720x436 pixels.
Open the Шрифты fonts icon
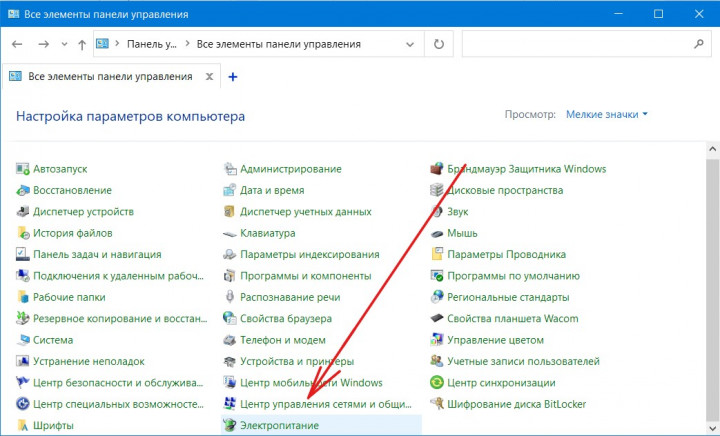pos(24,425)
